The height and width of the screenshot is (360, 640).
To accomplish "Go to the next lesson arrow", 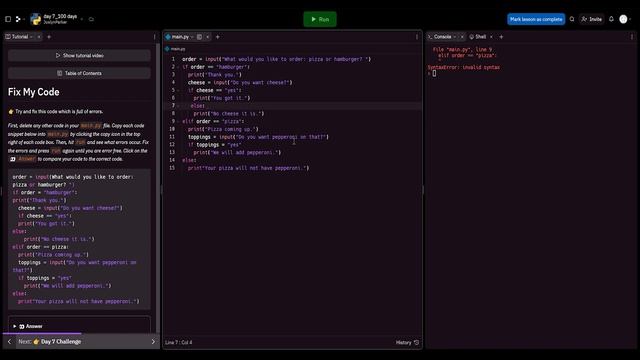I will [153, 342].
